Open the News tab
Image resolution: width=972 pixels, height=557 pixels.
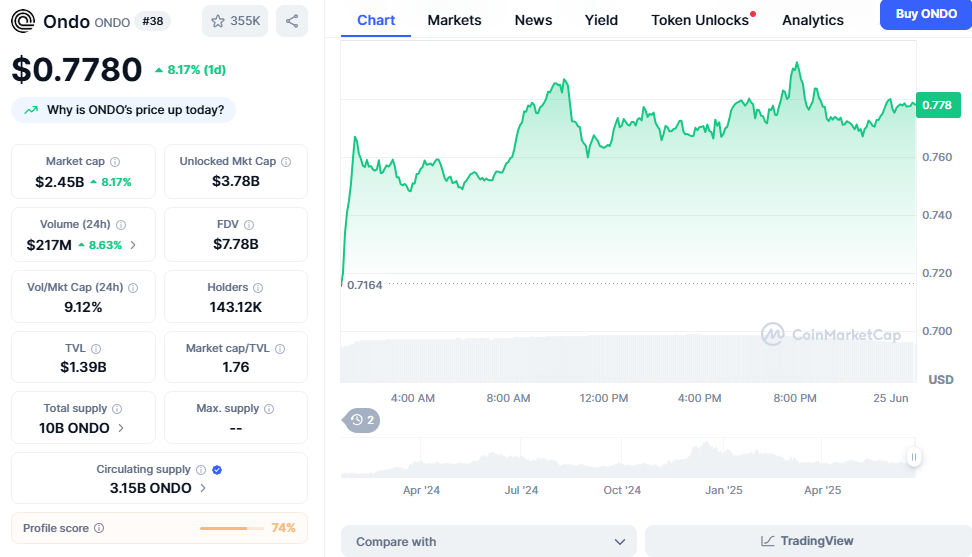[533, 20]
